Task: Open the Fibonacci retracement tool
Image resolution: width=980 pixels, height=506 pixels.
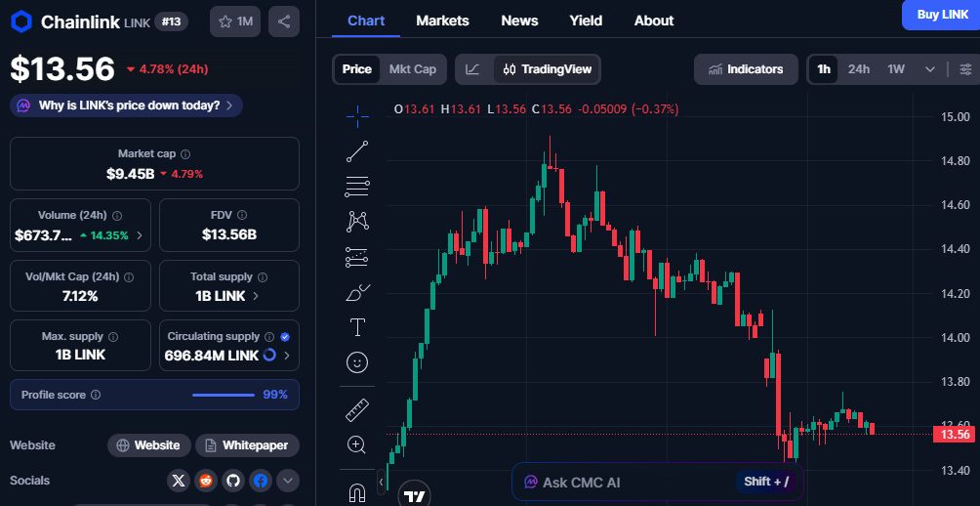Action: click(x=357, y=187)
